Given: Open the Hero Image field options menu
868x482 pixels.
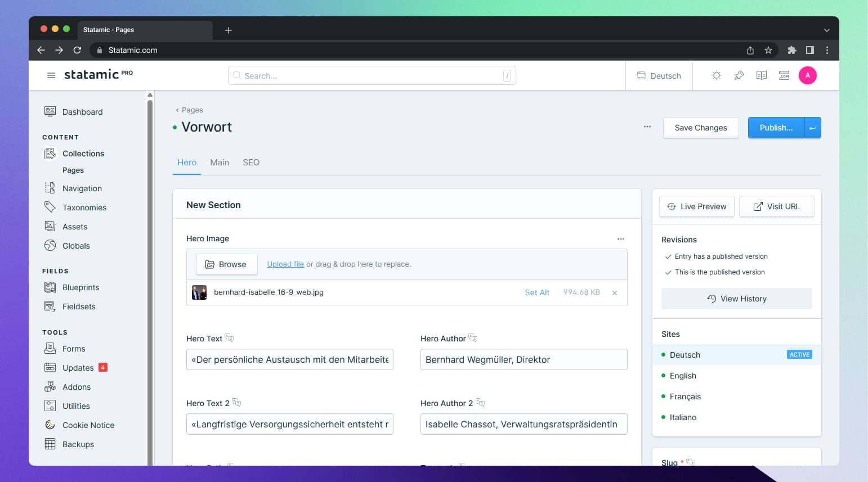Looking at the screenshot, I should tap(621, 238).
